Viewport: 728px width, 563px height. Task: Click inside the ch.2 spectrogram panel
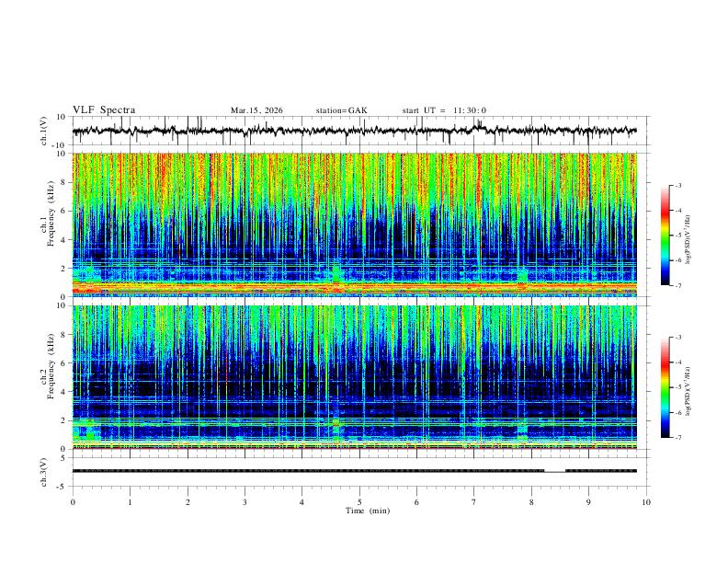355,377
